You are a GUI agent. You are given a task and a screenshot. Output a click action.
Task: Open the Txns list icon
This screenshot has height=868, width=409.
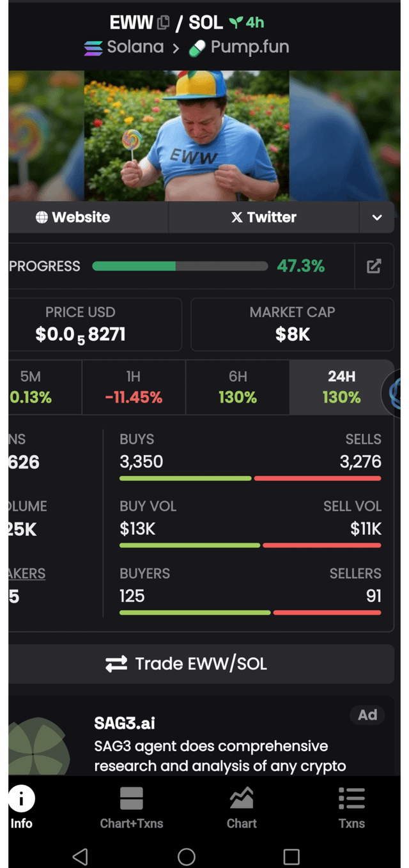point(351,799)
